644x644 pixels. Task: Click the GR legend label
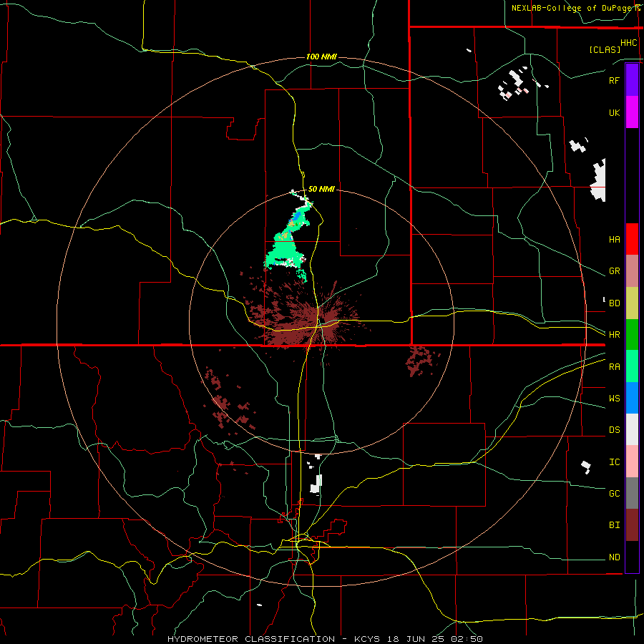click(614, 271)
